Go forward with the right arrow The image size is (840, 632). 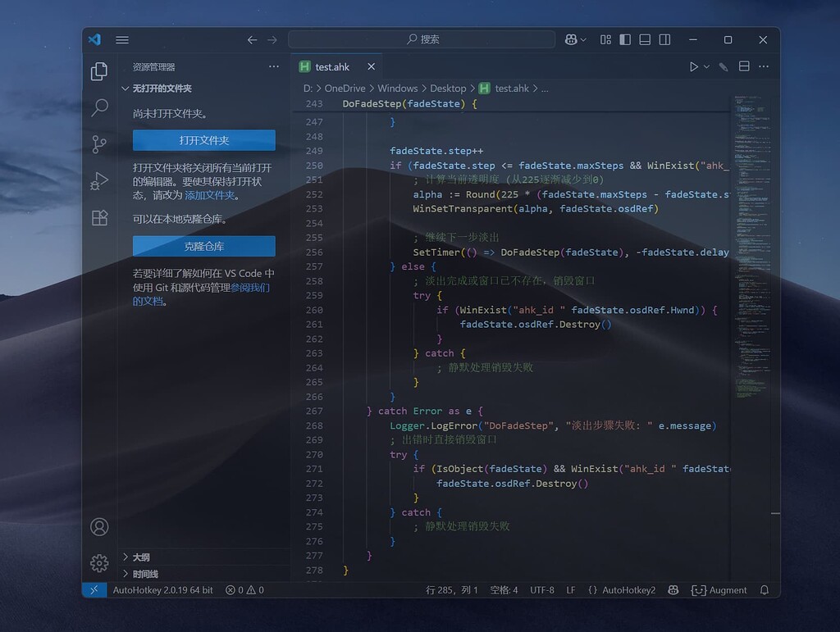[x=272, y=39]
